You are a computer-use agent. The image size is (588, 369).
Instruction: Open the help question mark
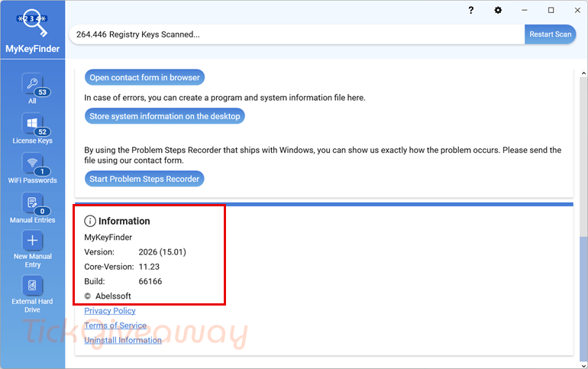pos(471,10)
